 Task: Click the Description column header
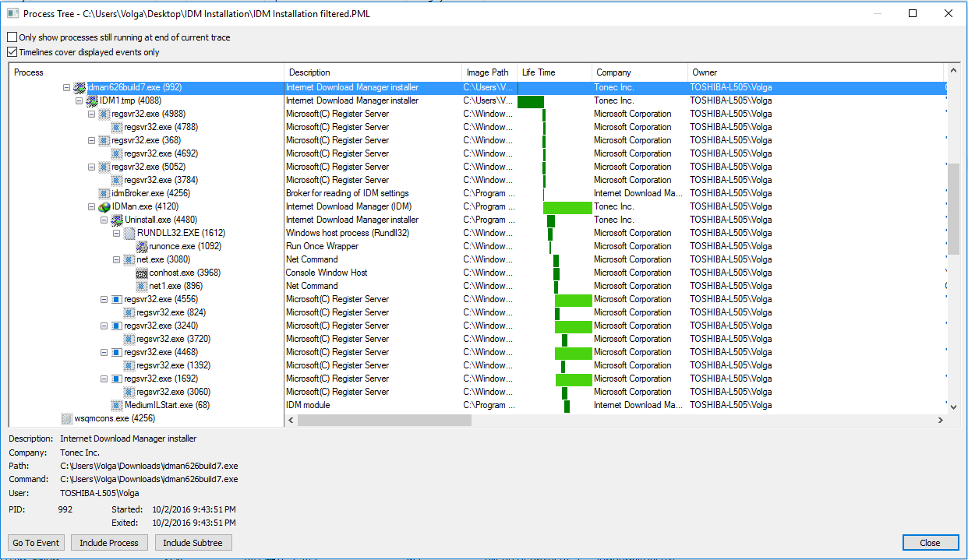click(373, 72)
